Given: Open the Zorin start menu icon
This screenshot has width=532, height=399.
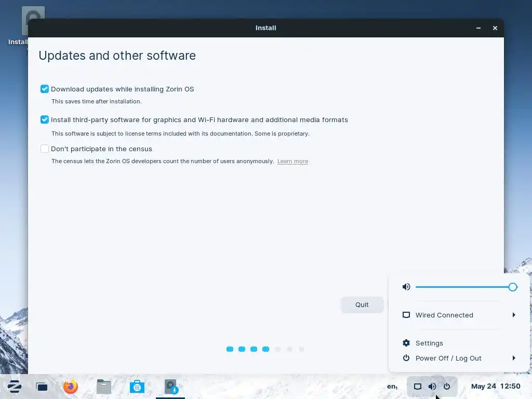Looking at the screenshot, I should click(x=14, y=387).
